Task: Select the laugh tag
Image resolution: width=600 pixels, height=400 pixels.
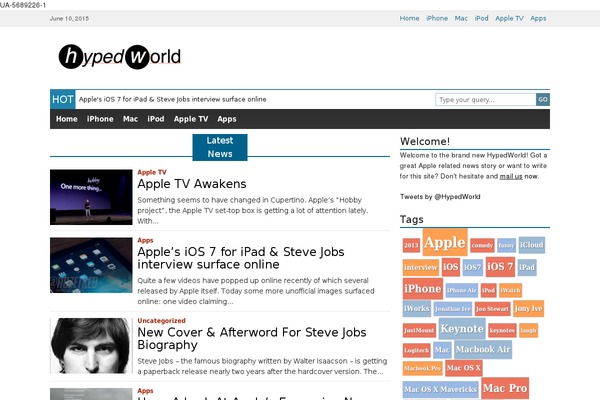Action: pyautogui.click(x=528, y=330)
